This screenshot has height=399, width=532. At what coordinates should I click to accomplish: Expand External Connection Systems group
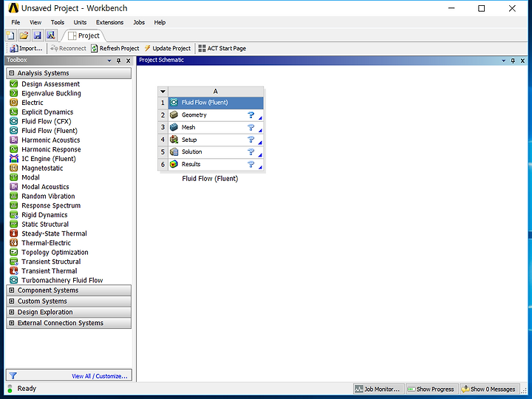click(x=12, y=323)
